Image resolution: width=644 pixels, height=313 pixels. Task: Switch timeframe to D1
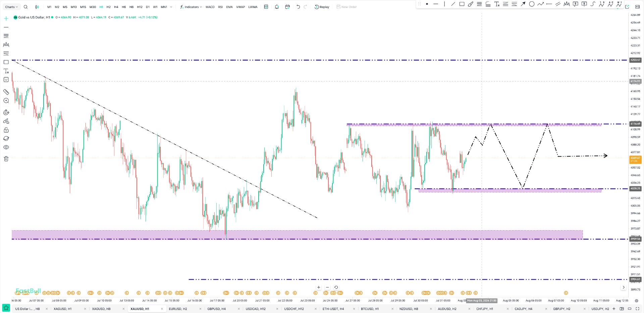[148, 7]
